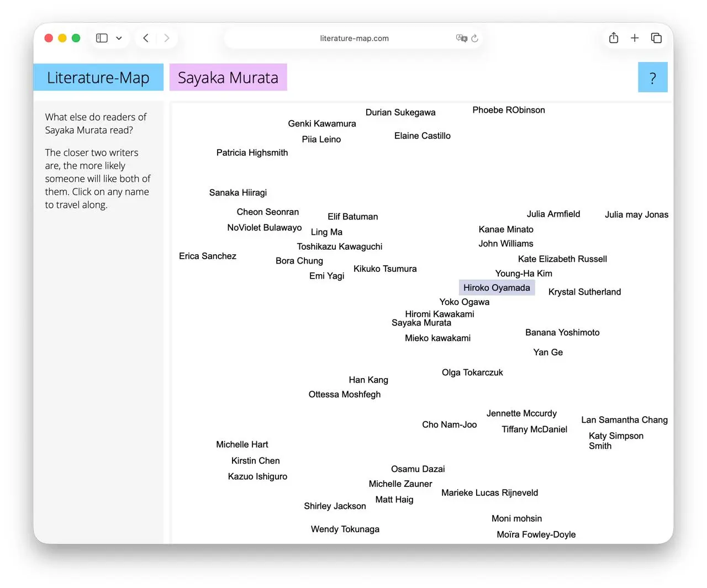Jump to Ling Ma

(326, 232)
